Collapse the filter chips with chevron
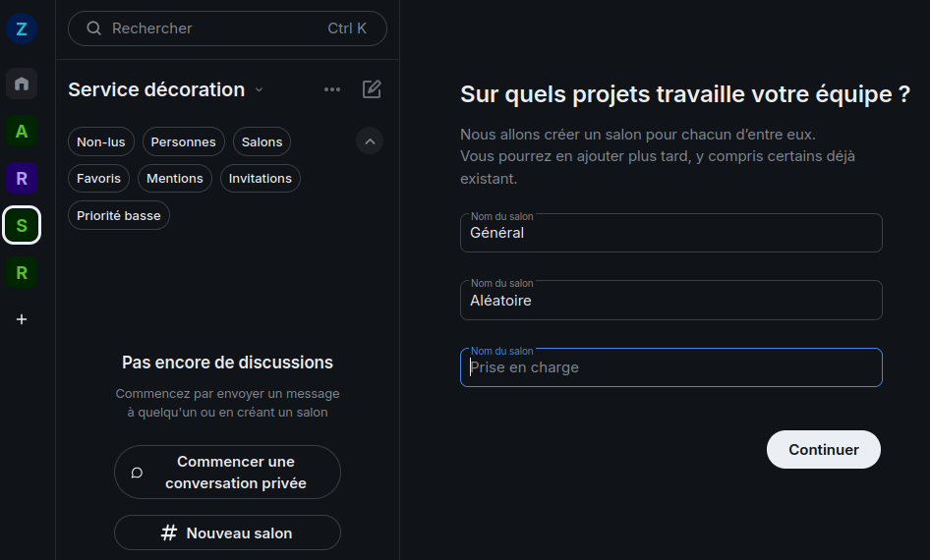Image resolution: width=930 pixels, height=560 pixels. [x=370, y=141]
